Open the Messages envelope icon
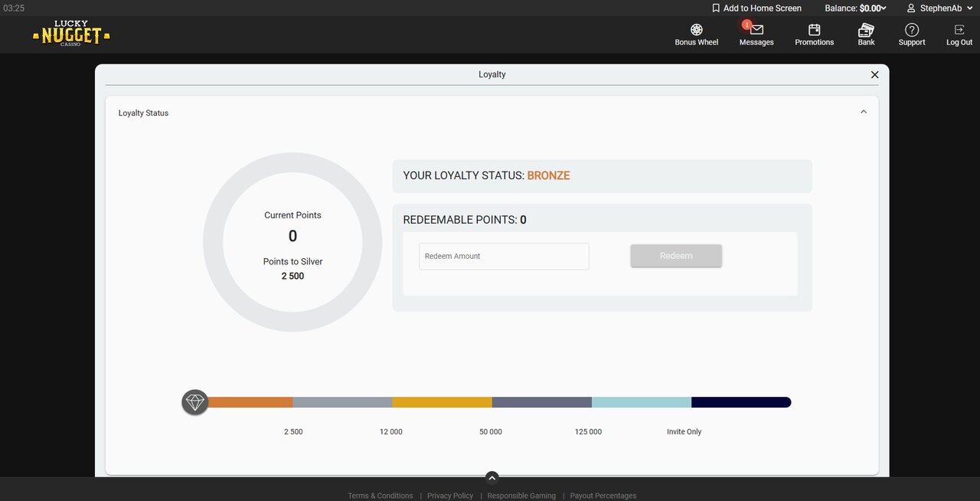The height and width of the screenshot is (501, 980). [x=756, y=31]
